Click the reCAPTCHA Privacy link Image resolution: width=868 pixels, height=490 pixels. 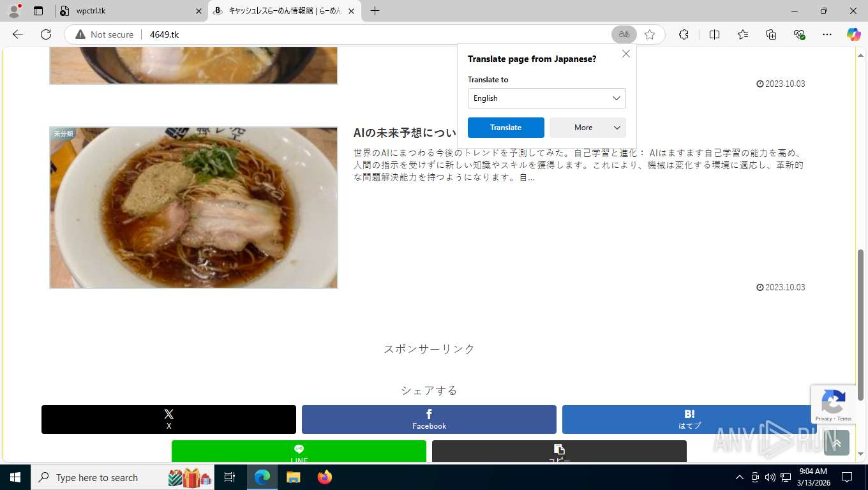click(823, 419)
